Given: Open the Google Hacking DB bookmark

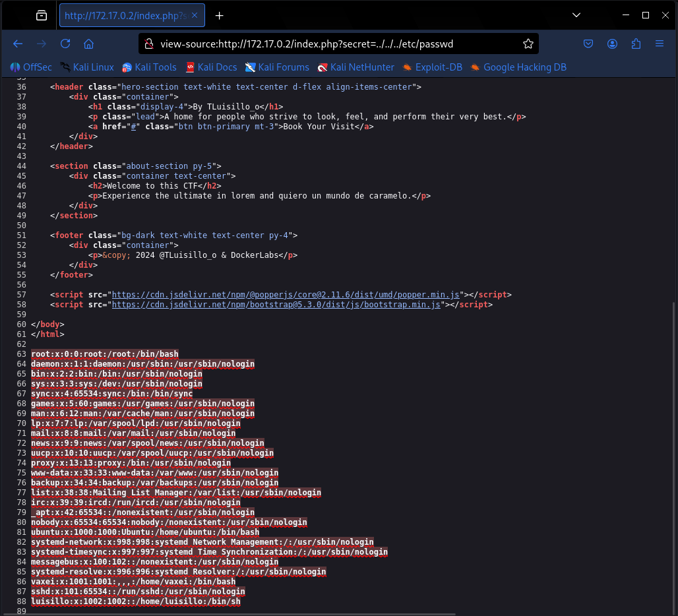Looking at the screenshot, I should tap(518, 67).
